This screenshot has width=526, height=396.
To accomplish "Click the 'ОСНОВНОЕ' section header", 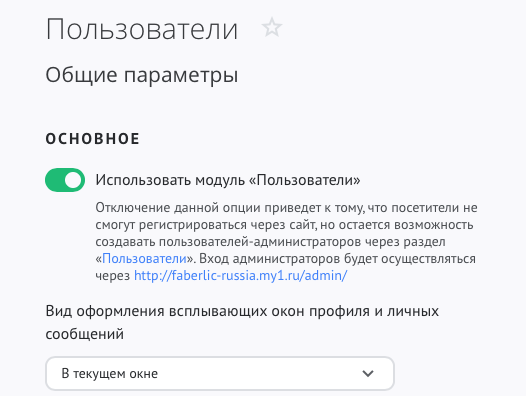I will click(x=93, y=139).
